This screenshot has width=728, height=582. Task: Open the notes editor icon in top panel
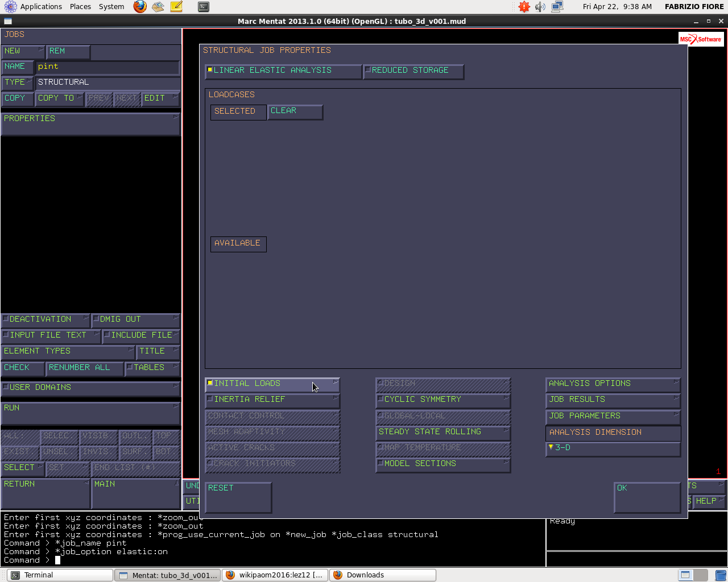point(176,7)
